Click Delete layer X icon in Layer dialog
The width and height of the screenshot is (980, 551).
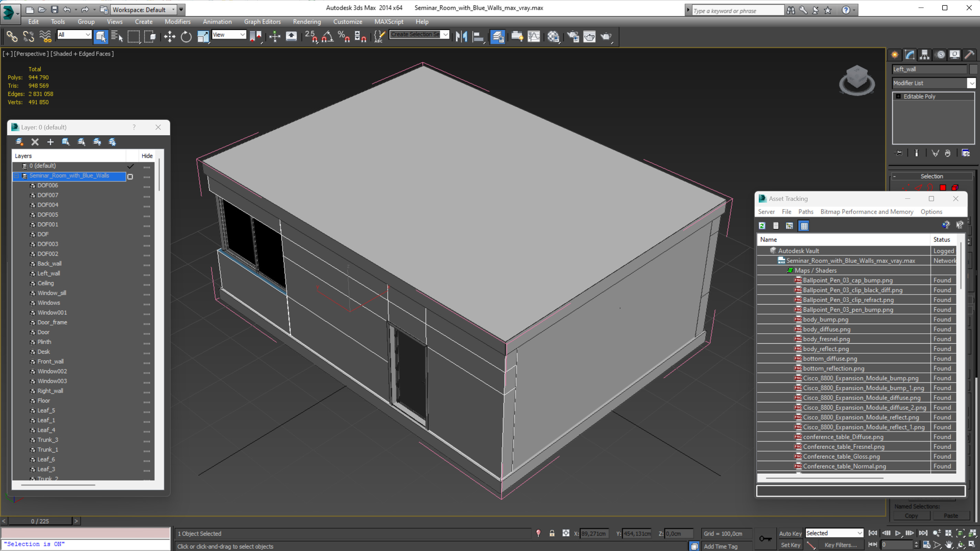click(35, 142)
